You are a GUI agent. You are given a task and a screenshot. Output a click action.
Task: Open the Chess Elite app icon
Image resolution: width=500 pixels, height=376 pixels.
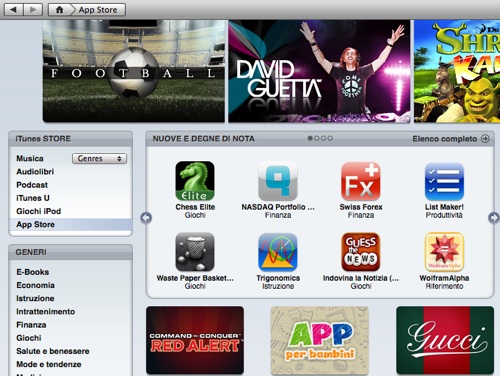pos(195,181)
